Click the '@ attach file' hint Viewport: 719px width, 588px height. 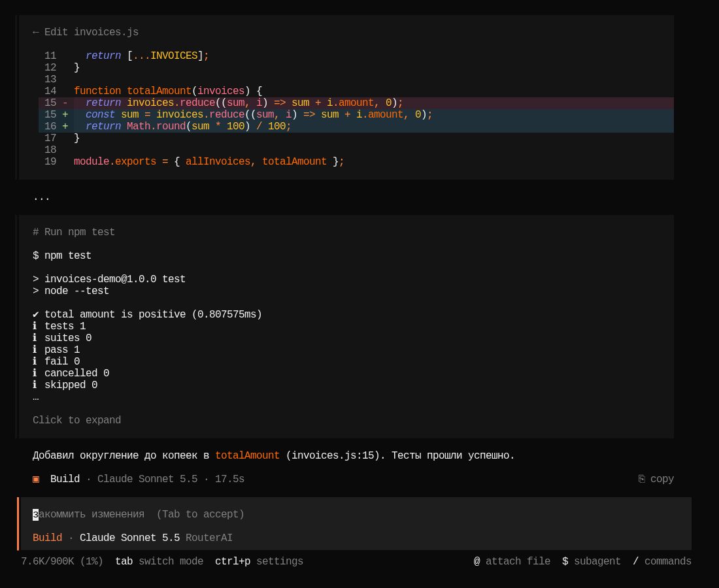click(512, 561)
